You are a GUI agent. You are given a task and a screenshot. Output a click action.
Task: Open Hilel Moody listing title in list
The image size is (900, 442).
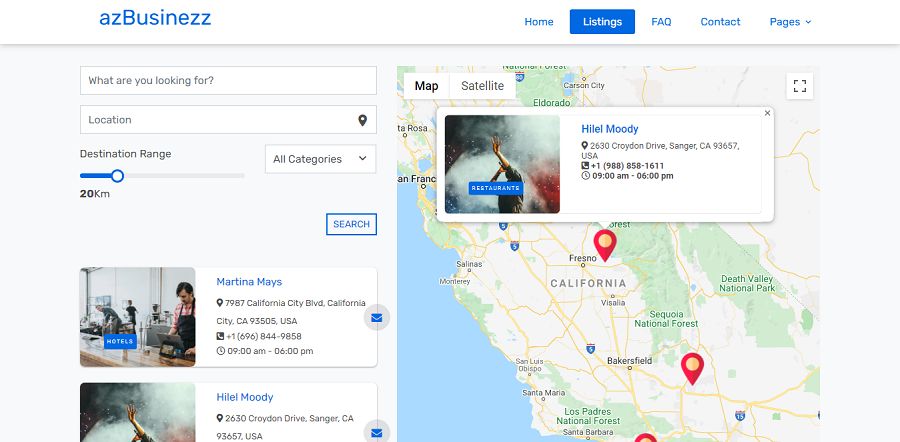pyautogui.click(x=245, y=397)
